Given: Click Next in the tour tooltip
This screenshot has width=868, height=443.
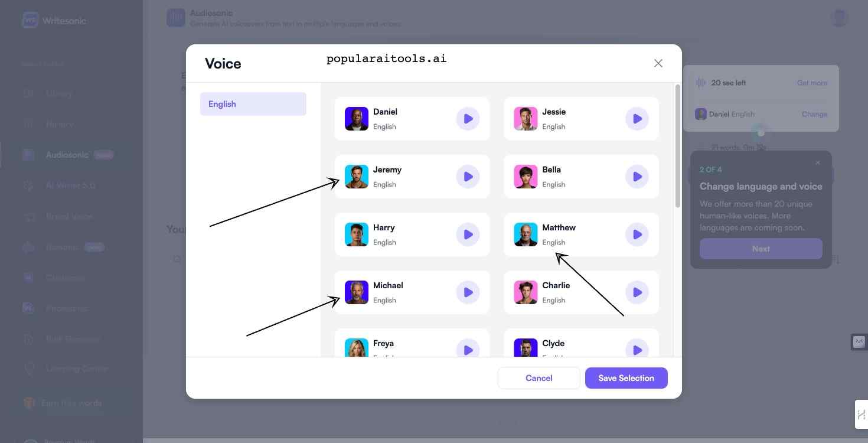Looking at the screenshot, I should pos(761,249).
